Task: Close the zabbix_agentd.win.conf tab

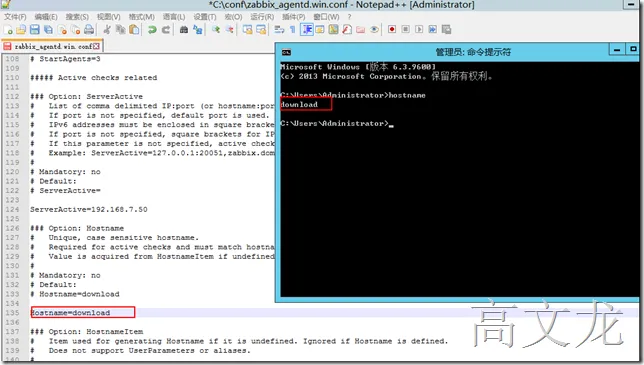Action: (x=96, y=46)
